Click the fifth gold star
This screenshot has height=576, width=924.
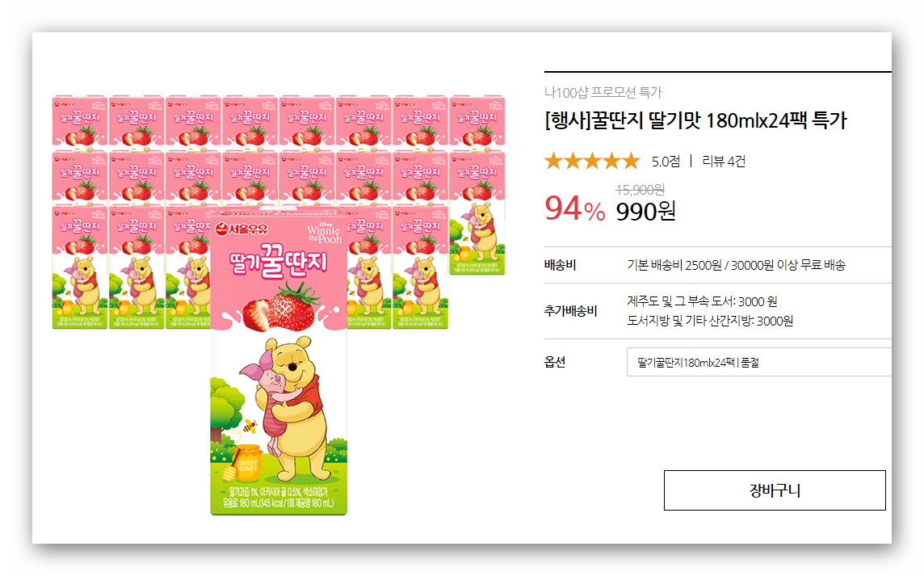(631, 161)
